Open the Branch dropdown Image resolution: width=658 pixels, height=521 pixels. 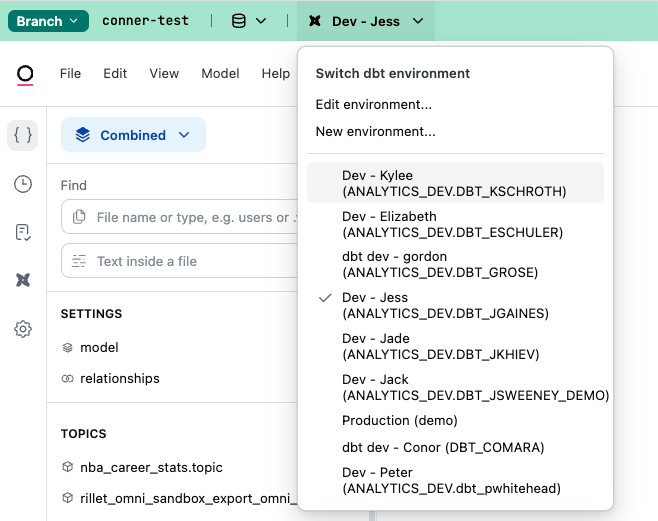click(x=46, y=21)
